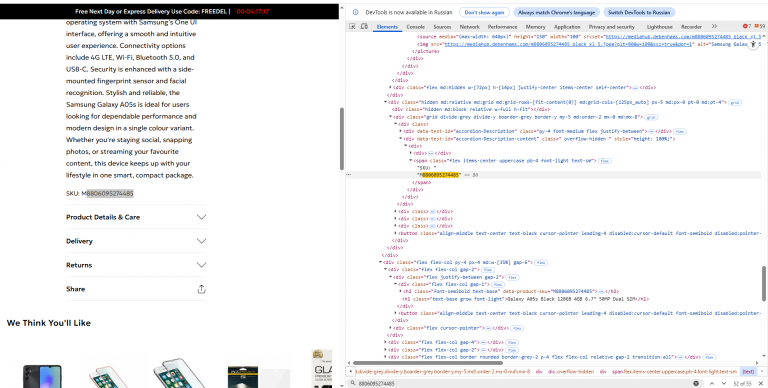Click Switch DevTools to Russian button
The width and height of the screenshot is (768, 388).
click(x=639, y=12)
